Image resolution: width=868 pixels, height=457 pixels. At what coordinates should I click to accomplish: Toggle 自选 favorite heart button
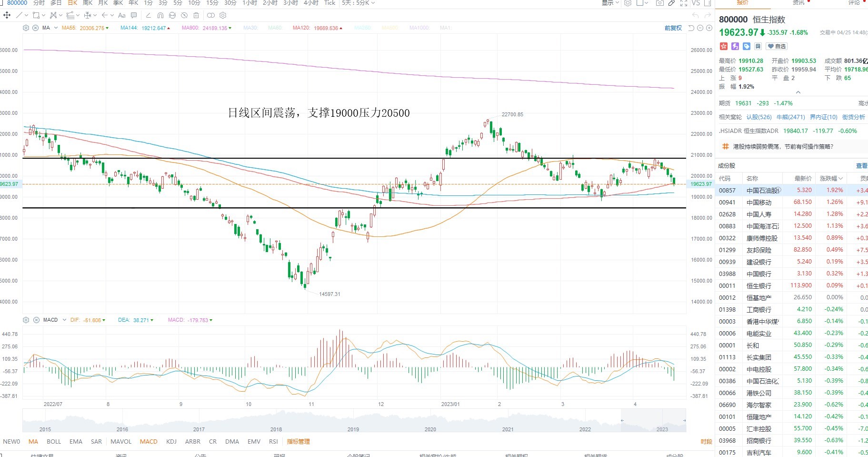coord(777,46)
